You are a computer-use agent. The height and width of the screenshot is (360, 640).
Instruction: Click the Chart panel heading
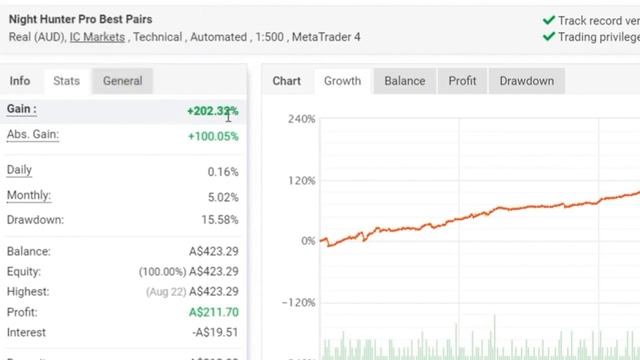pyautogui.click(x=287, y=81)
